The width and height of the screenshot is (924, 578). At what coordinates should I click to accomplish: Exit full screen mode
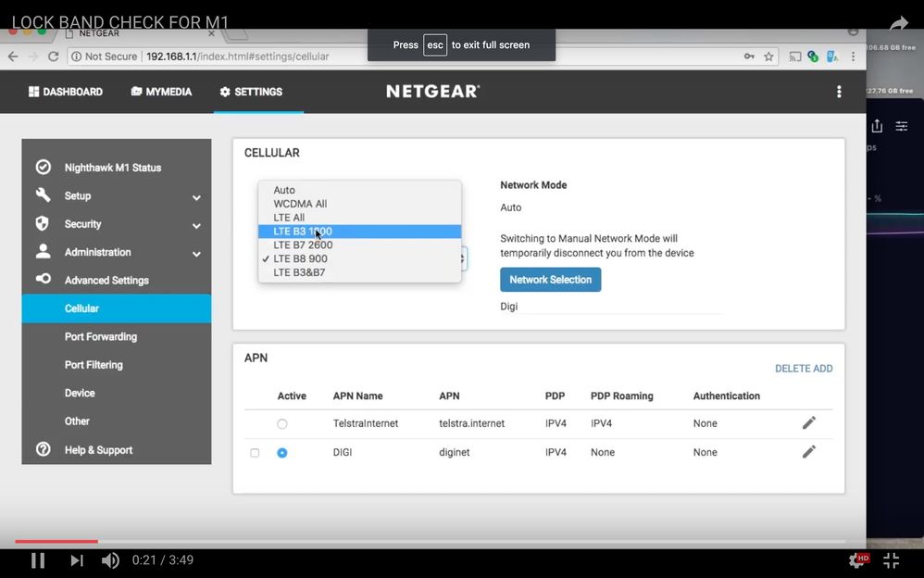point(891,559)
